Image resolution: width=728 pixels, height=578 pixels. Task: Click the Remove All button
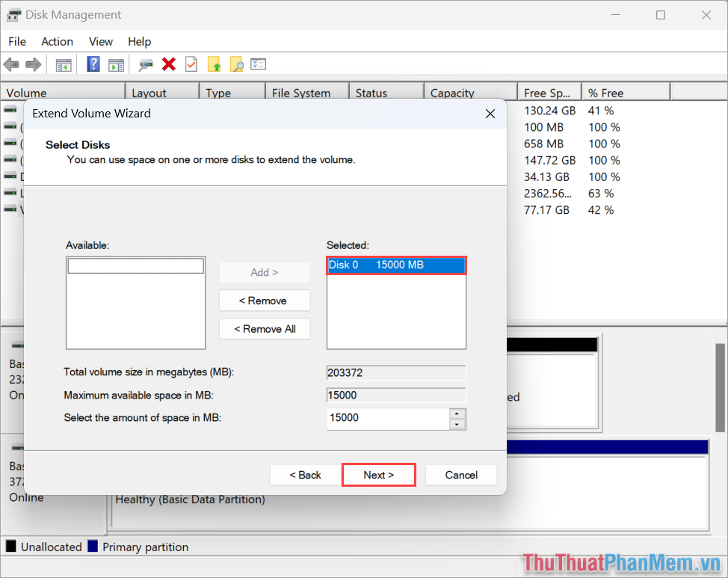pyautogui.click(x=265, y=328)
